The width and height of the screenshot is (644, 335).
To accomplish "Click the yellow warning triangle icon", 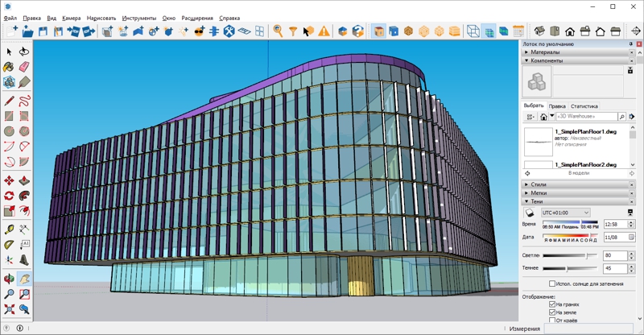I will click(324, 31).
